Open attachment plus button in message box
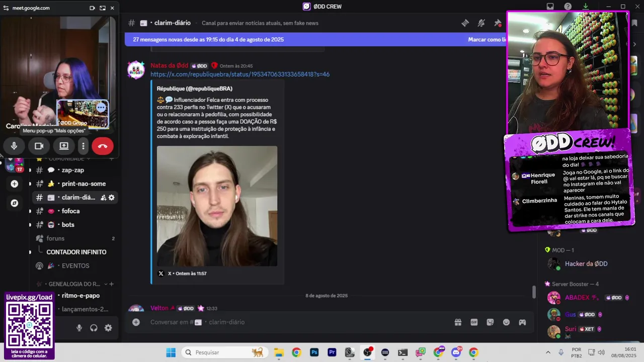The height and width of the screenshot is (362, 644). tap(136, 322)
